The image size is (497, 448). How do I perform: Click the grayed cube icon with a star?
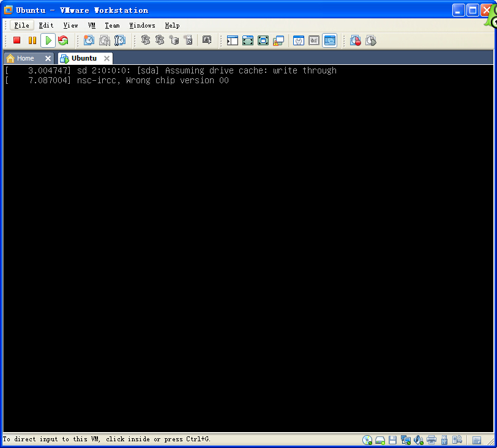[x=174, y=40]
